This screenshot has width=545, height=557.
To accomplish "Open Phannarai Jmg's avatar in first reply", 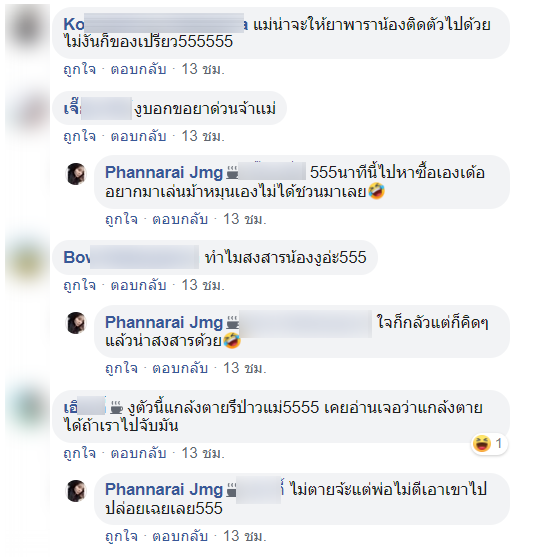I will click(x=76, y=174).
